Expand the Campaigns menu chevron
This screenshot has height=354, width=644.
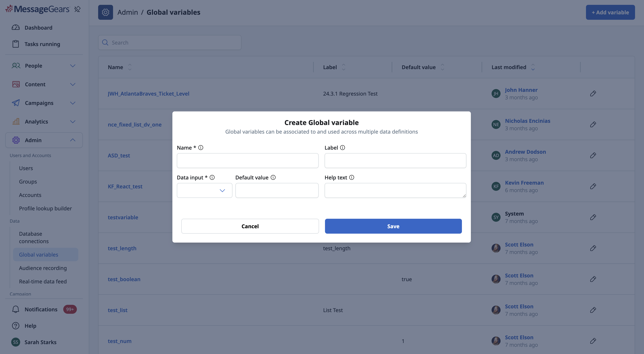click(x=73, y=103)
